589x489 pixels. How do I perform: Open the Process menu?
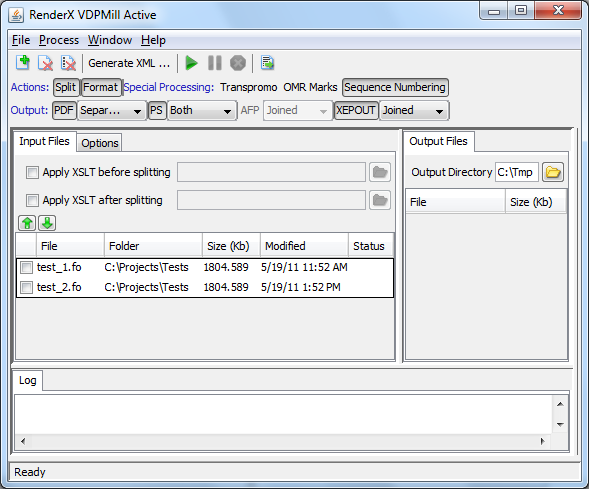coord(59,40)
